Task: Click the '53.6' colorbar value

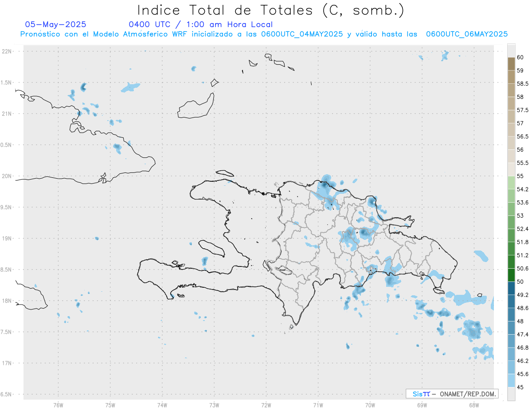Action: coord(523,203)
